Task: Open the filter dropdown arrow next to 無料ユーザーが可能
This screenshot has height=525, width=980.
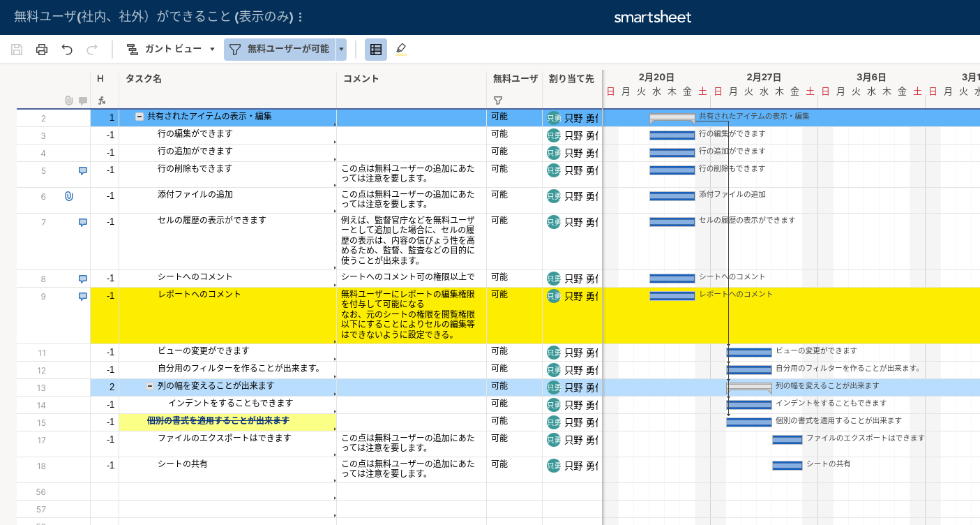Action: click(341, 49)
